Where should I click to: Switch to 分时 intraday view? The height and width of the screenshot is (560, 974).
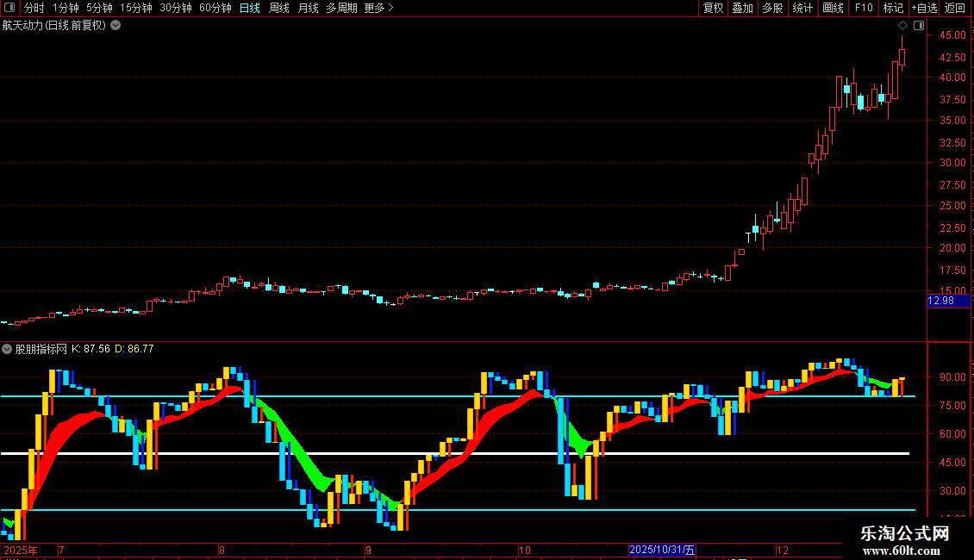pos(34,8)
